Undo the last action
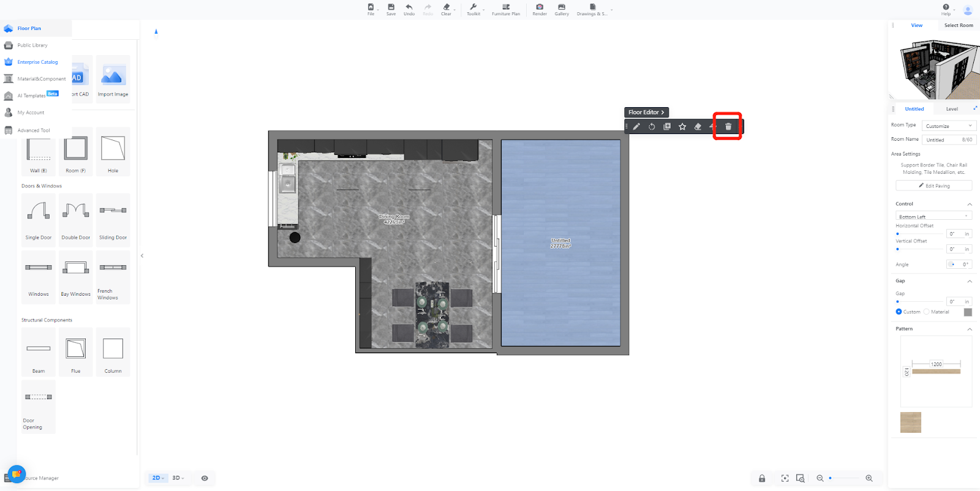Screen dimensions: 980x491 coord(409,9)
